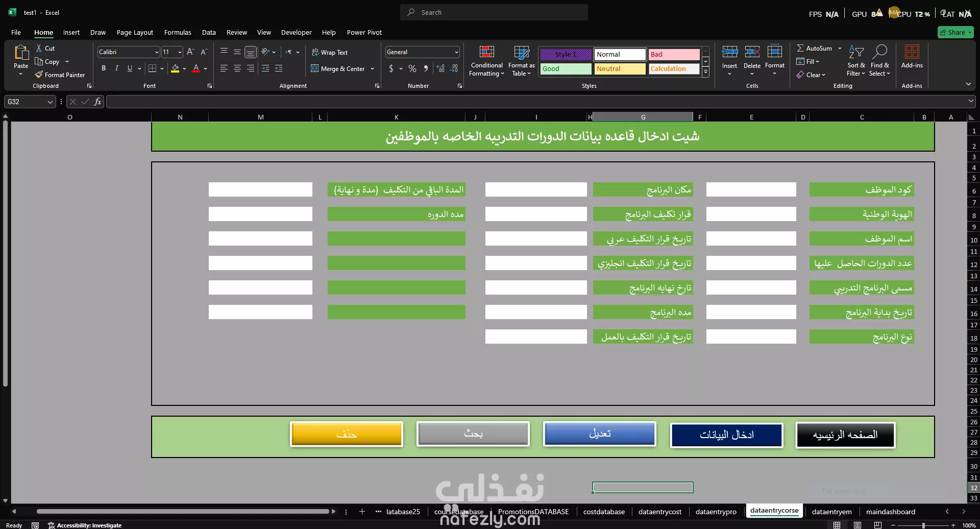Viewport: 980px width, 529px height.
Task: Click the Format as Table icon
Action: click(x=521, y=52)
